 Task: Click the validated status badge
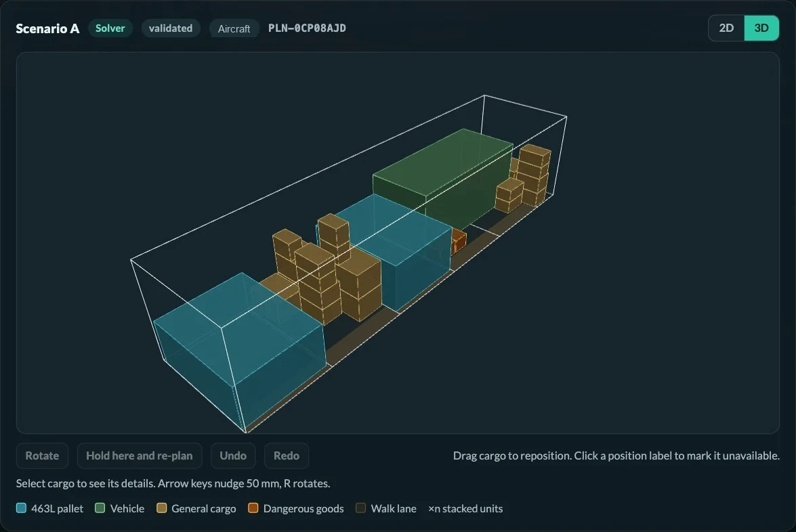(171, 28)
